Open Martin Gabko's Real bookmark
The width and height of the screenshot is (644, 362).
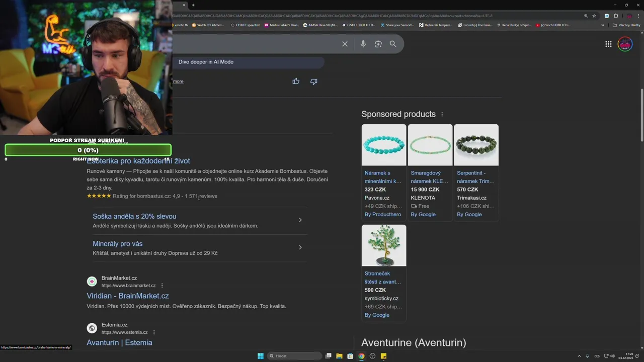(x=281, y=25)
